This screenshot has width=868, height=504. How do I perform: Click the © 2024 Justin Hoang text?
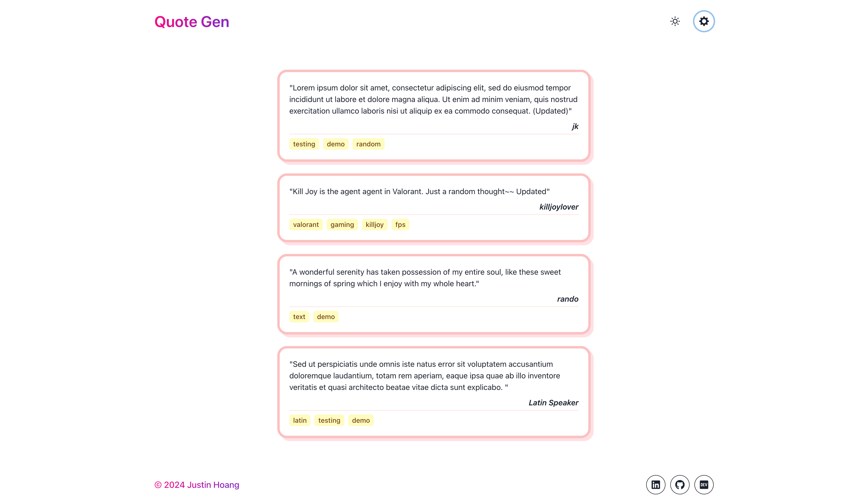coord(197,485)
